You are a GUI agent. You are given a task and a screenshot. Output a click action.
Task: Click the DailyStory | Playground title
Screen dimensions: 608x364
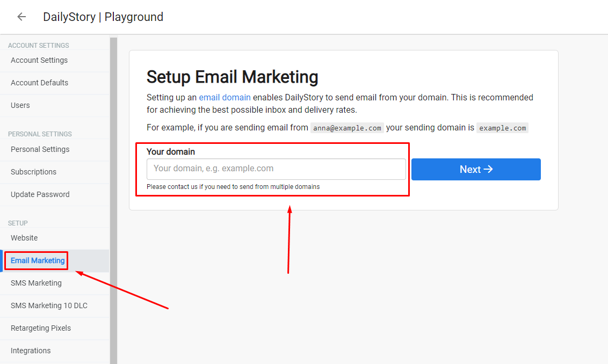pos(103,17)
